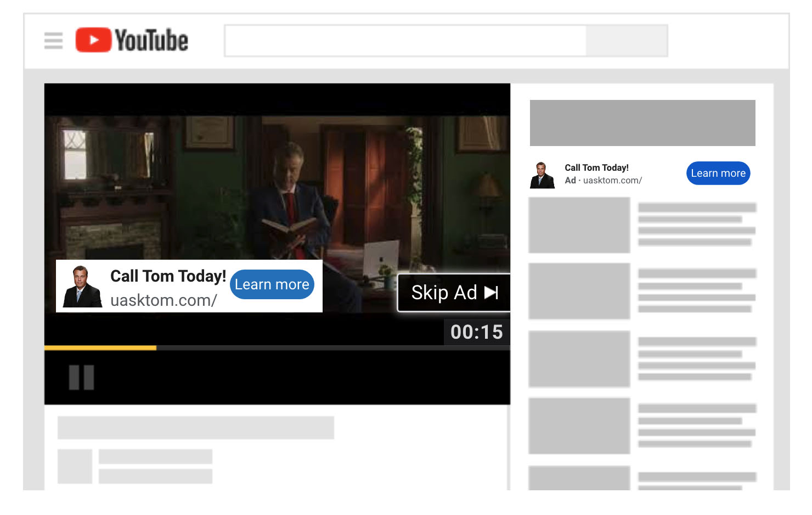Click Learn more in the video overlay
Screen dimensions: 812x515
(x=272, y=284)
